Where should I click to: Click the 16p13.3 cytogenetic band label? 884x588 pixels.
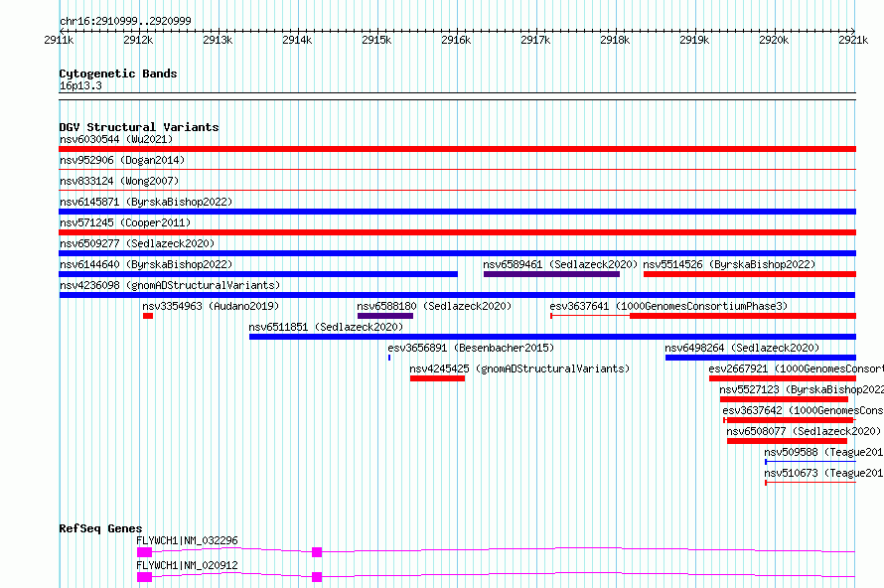[x=80, y=86]
